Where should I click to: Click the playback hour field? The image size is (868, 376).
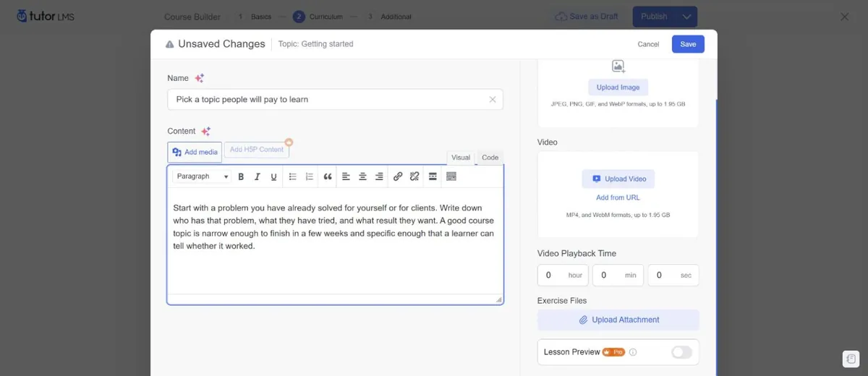pos(563,275)
